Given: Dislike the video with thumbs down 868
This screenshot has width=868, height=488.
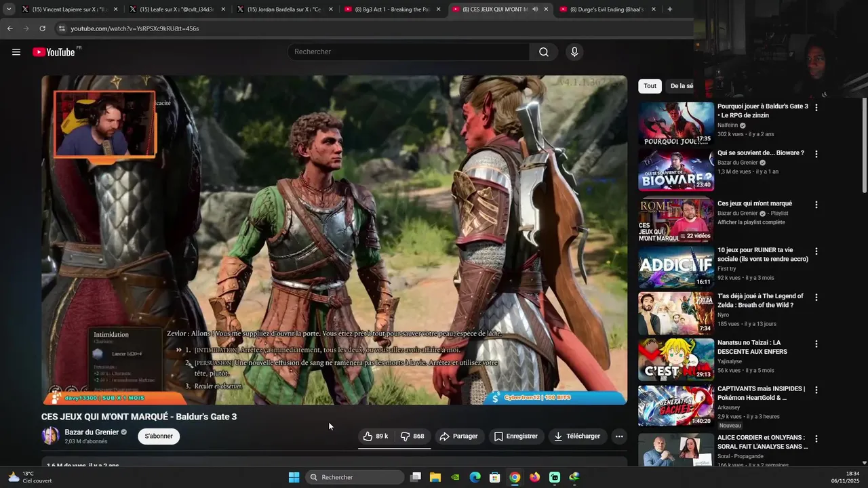Looking at the screenshot, I should [412, 436].
